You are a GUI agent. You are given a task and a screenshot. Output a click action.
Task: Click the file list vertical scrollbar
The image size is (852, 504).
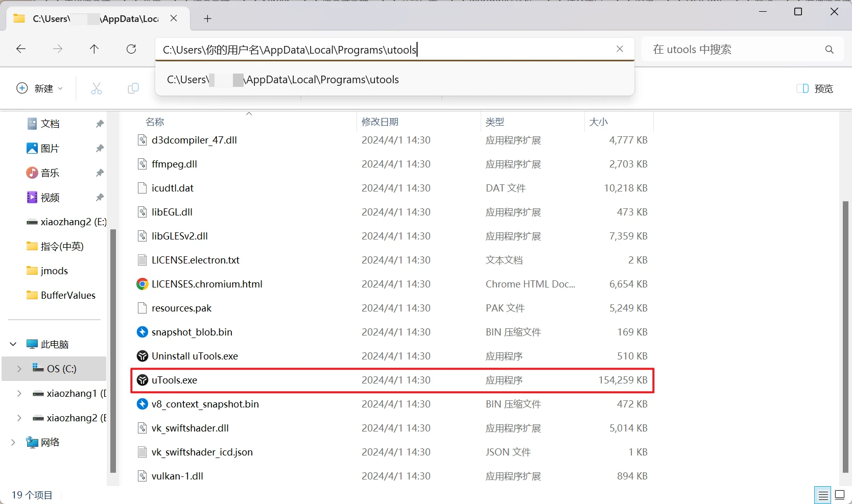coord(845,337)
